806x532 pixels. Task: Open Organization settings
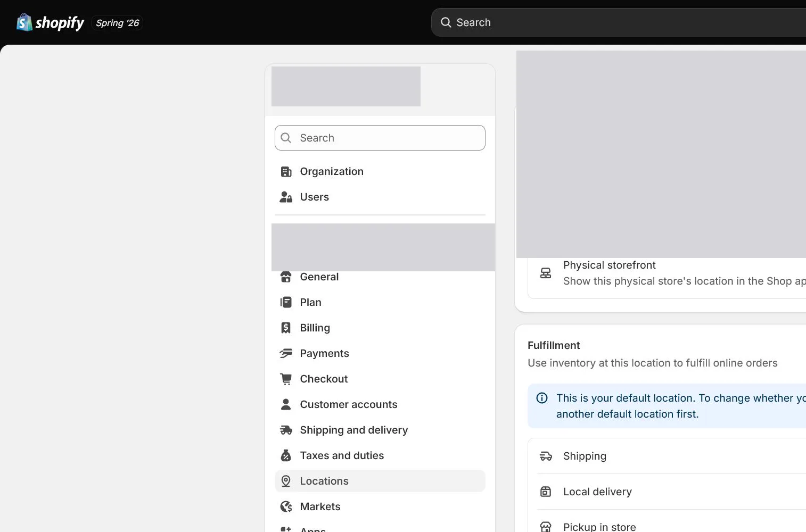380,171
